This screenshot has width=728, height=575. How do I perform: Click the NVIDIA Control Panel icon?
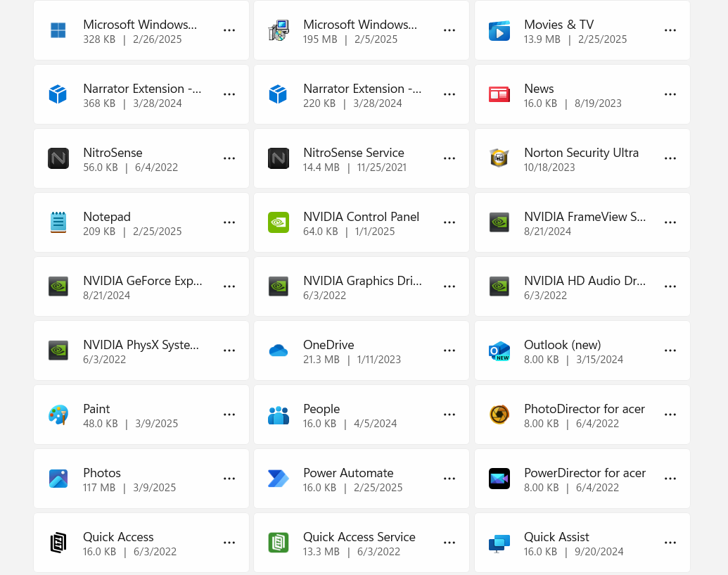(x=279, y=222)
